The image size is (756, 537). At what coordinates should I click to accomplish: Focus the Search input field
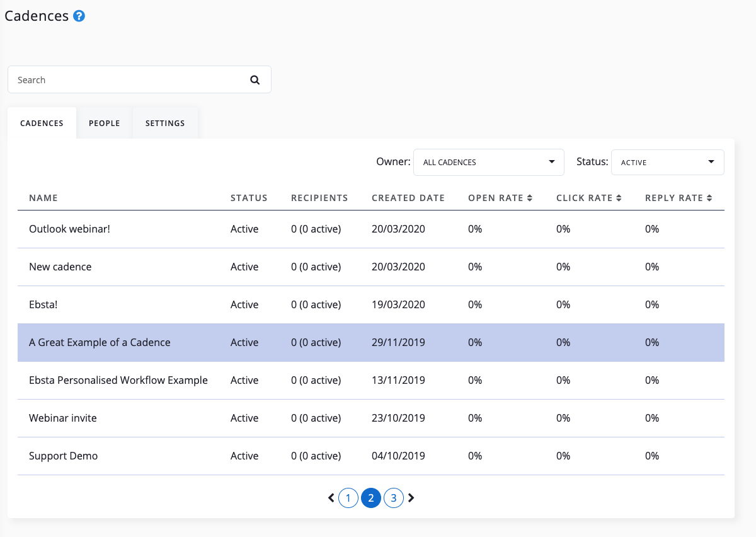click(x=126, y=80)
